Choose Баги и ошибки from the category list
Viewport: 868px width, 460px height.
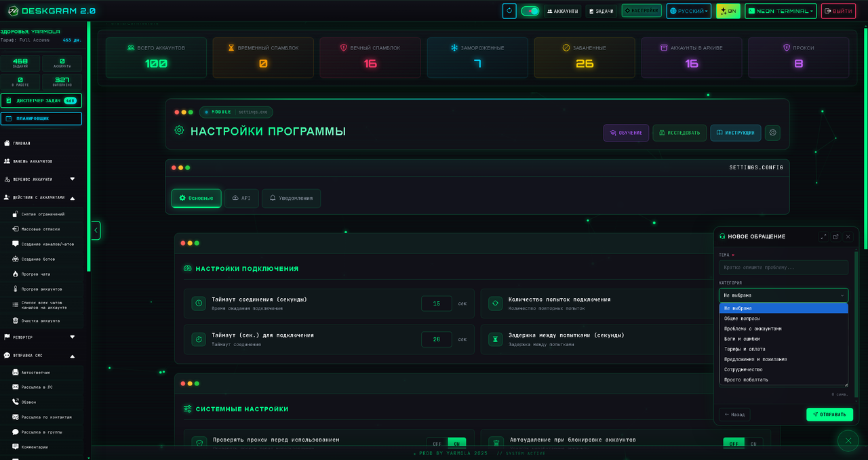point(742,339)
